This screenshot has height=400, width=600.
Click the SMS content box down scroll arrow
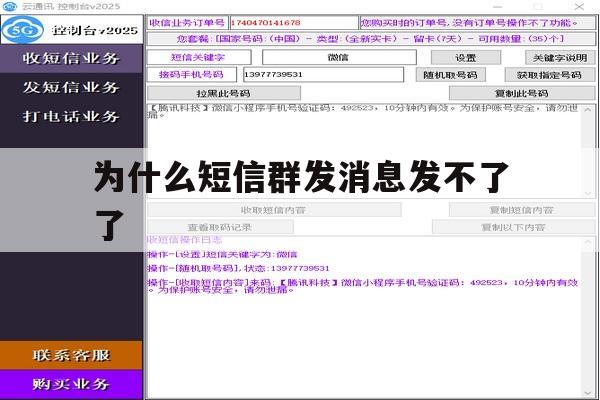[588, 193]
